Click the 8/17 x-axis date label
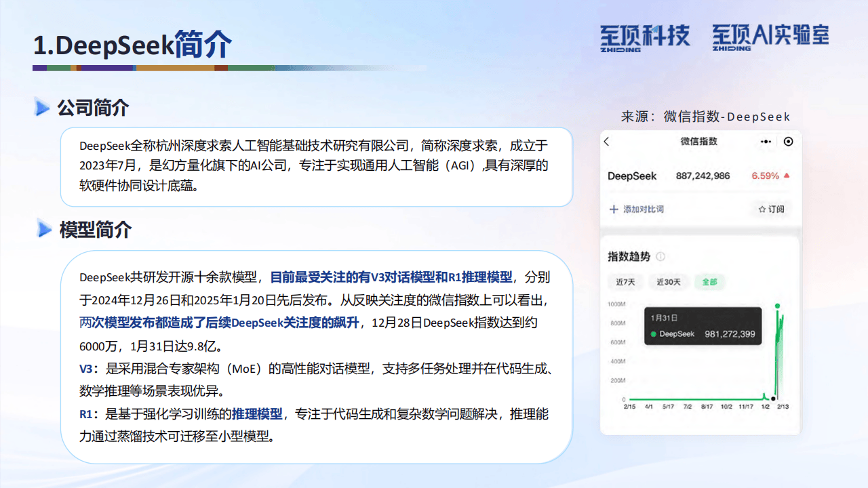868x488 pixels. click(707, 407)
